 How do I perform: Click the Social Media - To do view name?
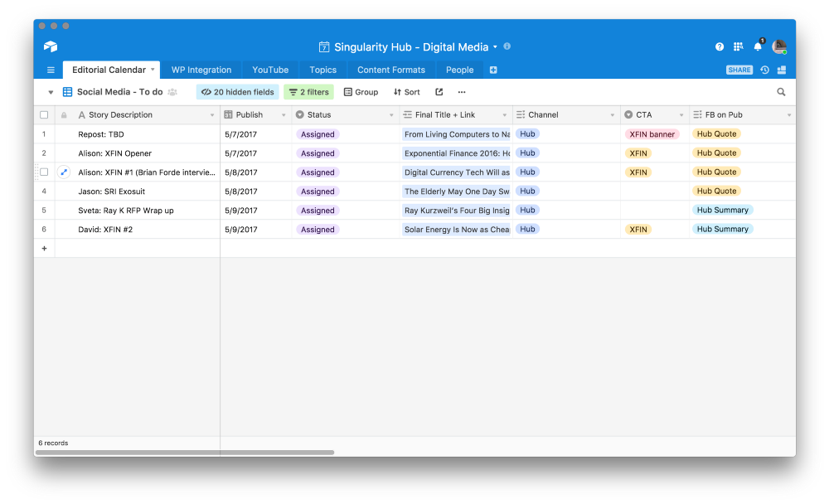pyautogui.click(x=120, y=92)
